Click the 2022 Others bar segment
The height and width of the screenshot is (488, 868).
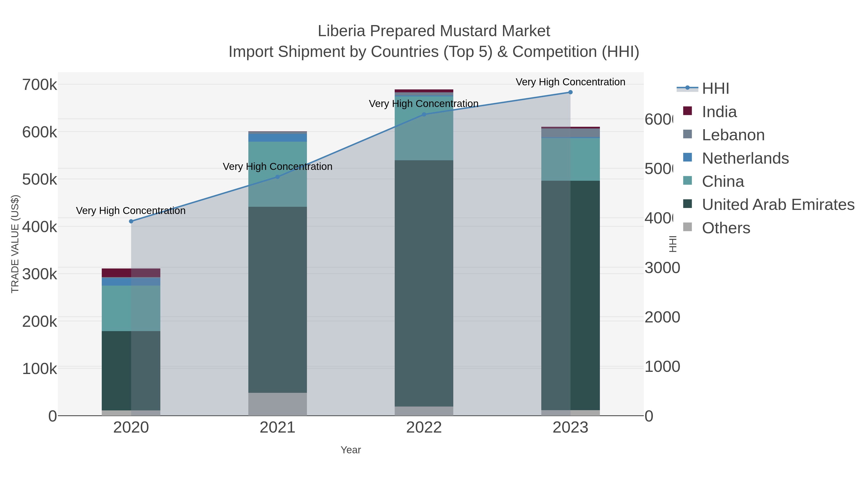424,411
